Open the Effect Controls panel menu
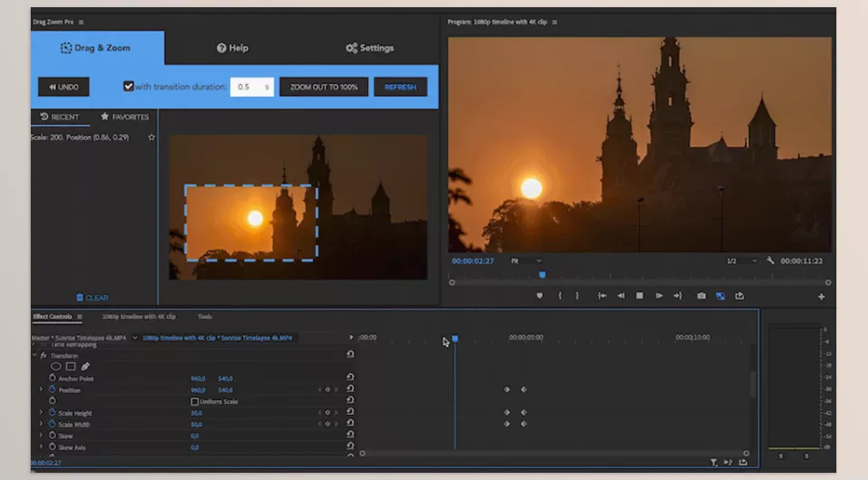Image resolution: width=868 pixels, height=480 pixels. [x=80, y=316]
